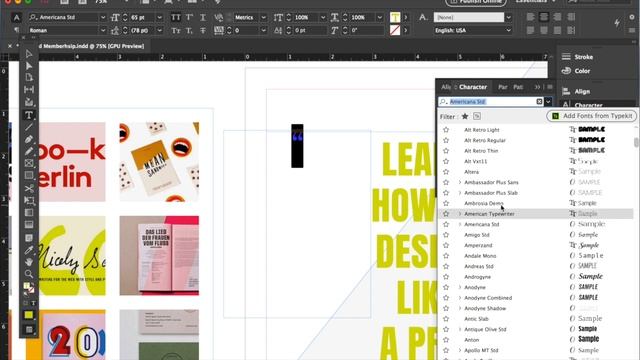Select the Direct Selection tool
This screenshot has width=640, height=360.
coord(29,66)
